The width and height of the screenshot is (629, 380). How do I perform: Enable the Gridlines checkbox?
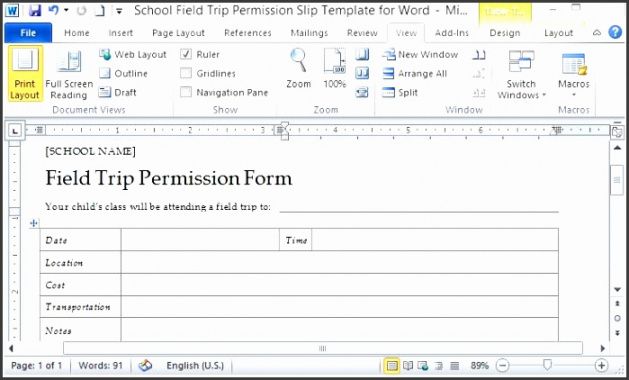[x=186, y=73]
